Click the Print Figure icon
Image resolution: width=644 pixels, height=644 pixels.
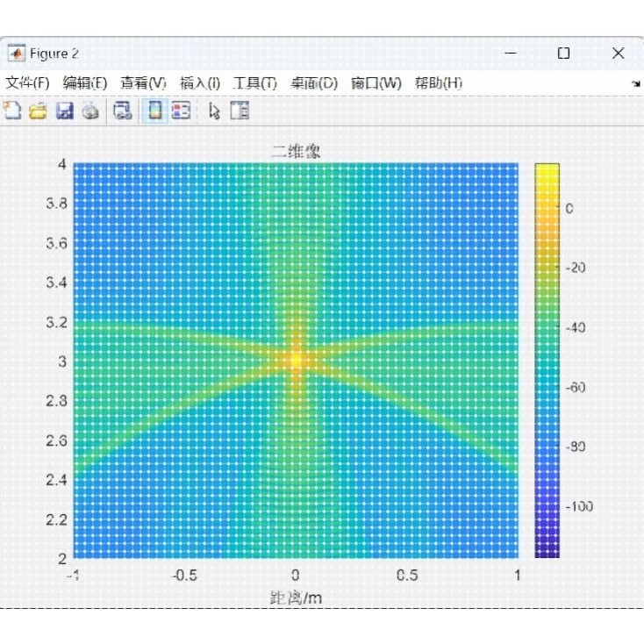coord(90,111)
